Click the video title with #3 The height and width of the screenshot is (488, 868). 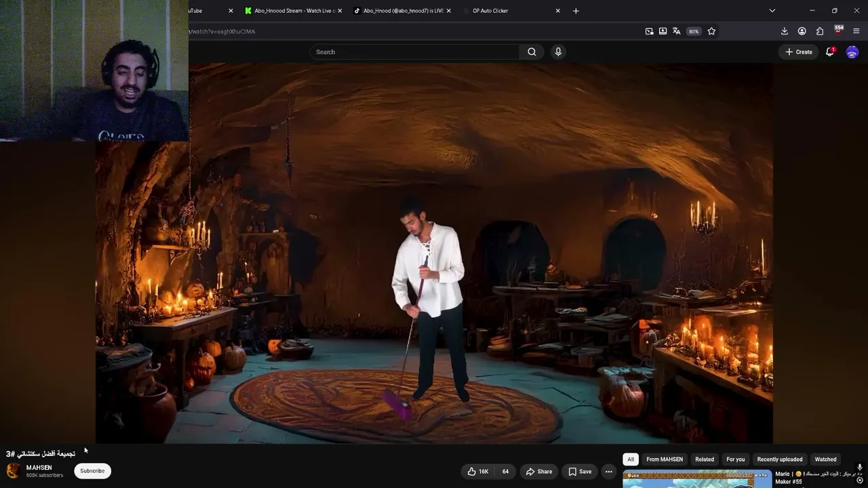[x=41, y=453]
